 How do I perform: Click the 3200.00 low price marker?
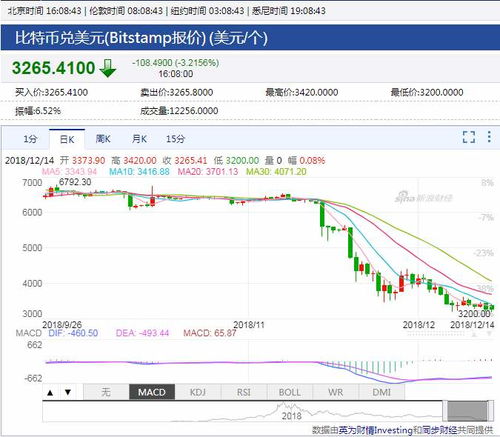coord(474,314)
